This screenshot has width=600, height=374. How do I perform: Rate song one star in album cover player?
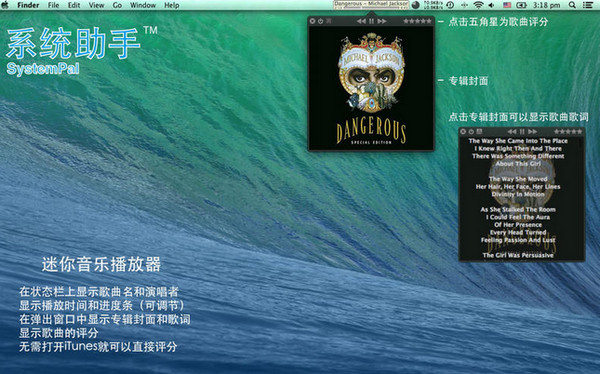(406, 21)
